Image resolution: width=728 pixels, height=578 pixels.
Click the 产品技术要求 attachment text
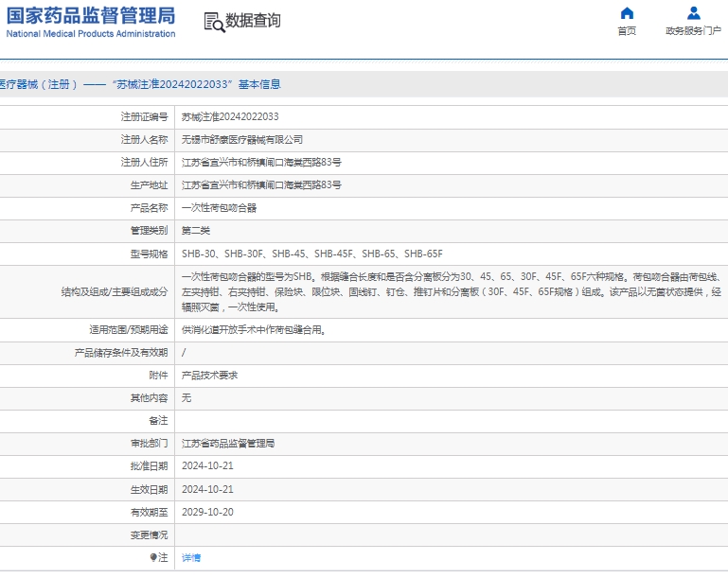209,376
